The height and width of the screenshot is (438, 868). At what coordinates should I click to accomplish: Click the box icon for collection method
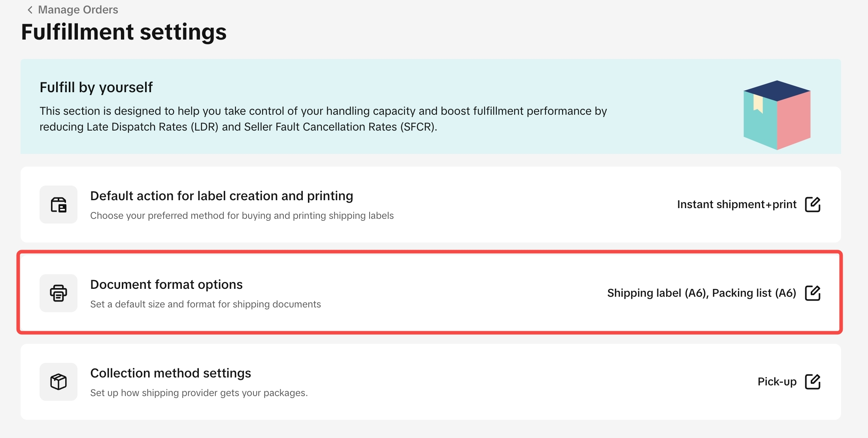point(58,382)
